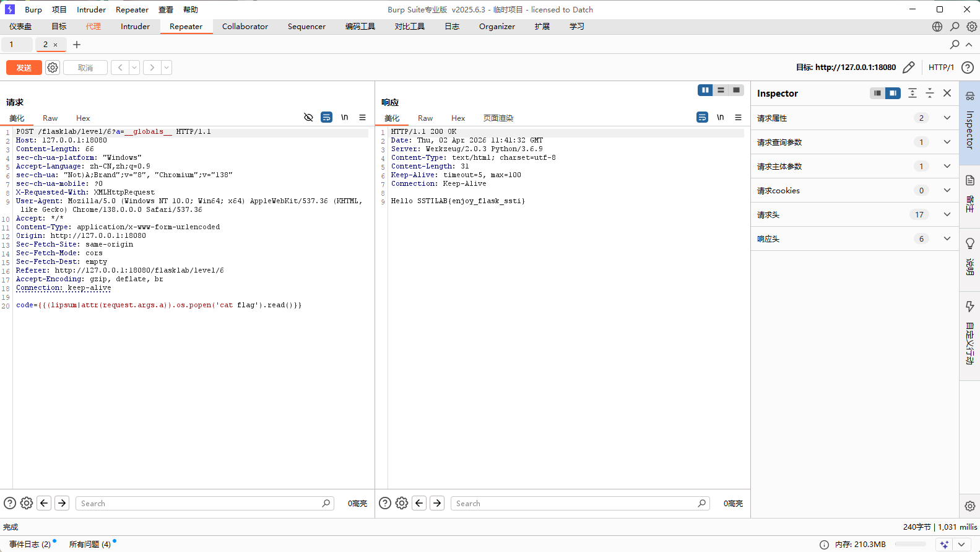Click the globe icon in top bar
The image size is (980, 552).
(x=937, y=27)
